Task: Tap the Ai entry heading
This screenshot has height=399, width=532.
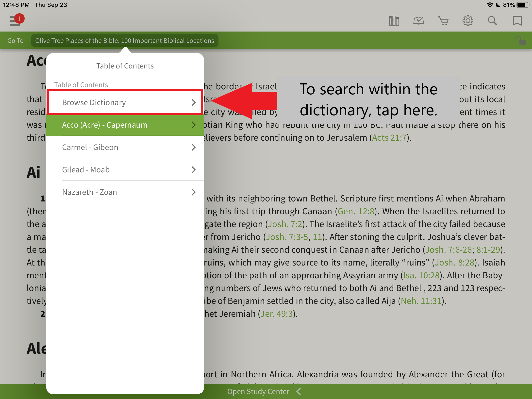Action: (33, 172)
